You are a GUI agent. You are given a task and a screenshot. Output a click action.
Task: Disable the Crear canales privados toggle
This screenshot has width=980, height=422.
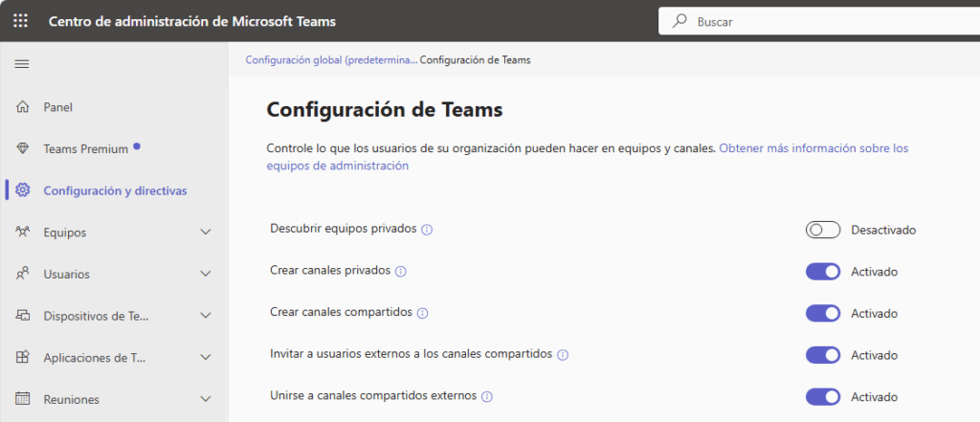pyautogui.click(x=822, y=272)
